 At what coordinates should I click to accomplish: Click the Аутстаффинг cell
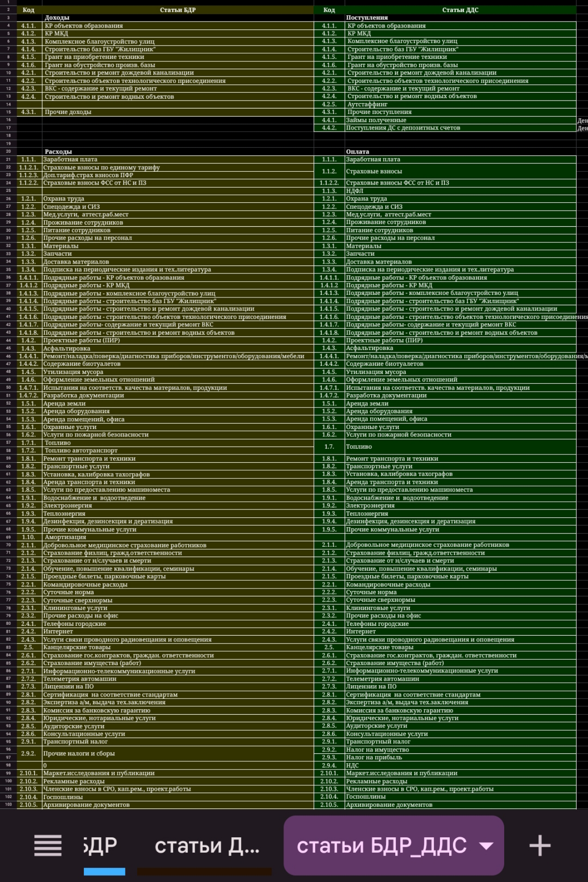click(x=460, y=104)
